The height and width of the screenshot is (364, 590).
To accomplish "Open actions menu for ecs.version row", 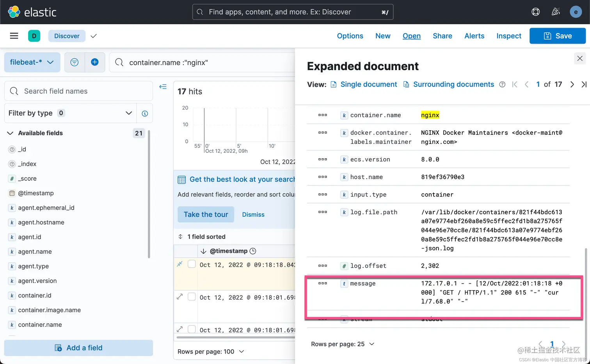I will [323, 159].
